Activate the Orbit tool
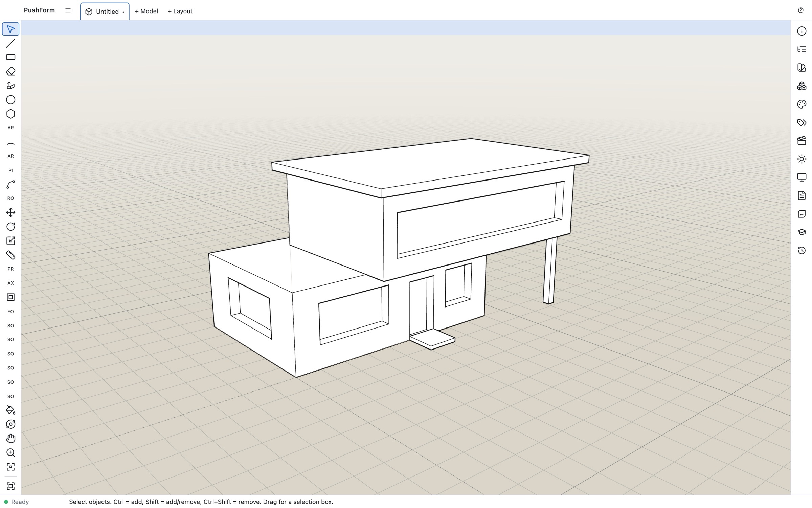 coord(10,424)
